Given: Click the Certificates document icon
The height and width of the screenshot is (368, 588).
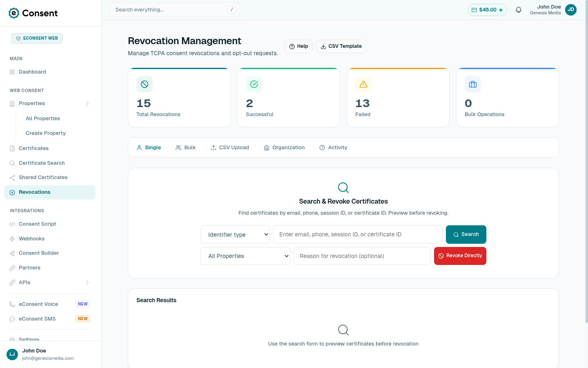Looking at the screenshot, I should coord(12,148).
